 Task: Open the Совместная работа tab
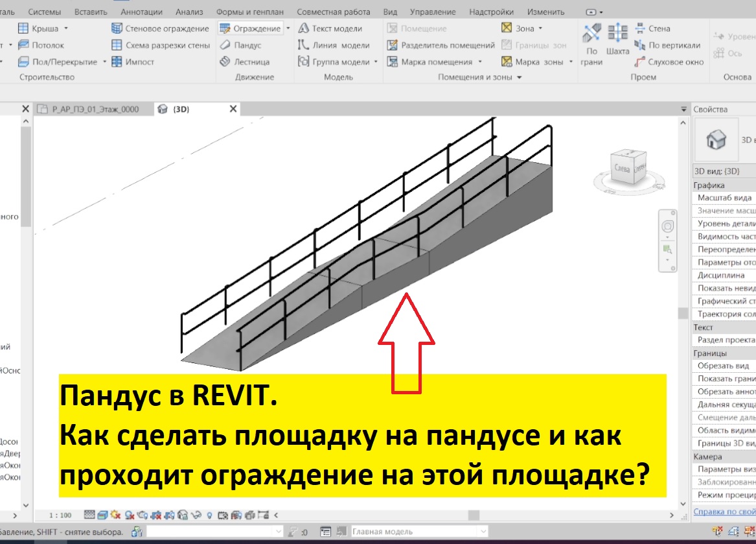click(333, 12)
